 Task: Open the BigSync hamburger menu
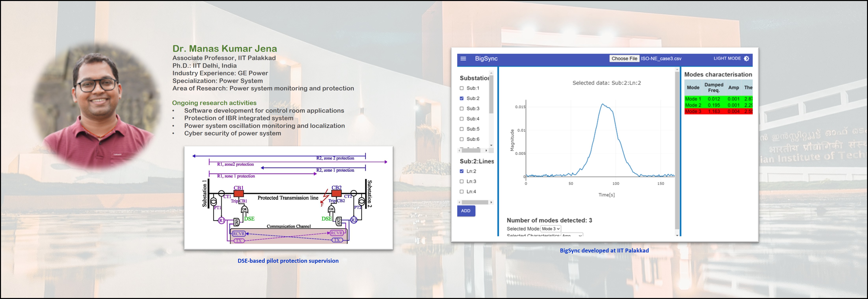[x=463, y=59]
